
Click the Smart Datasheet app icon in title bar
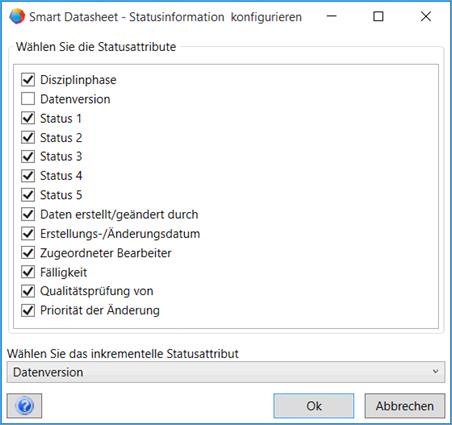tap(17, 16)
